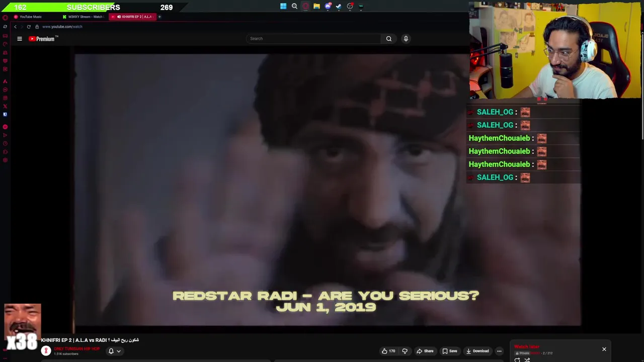Go to YouTube Premium home via logo

point(43,39)
